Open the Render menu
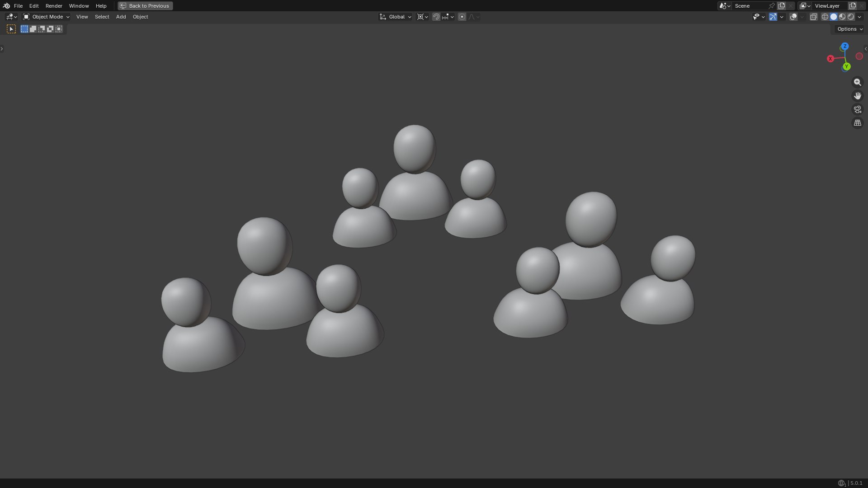868x488 pixels. pos(54,6)
